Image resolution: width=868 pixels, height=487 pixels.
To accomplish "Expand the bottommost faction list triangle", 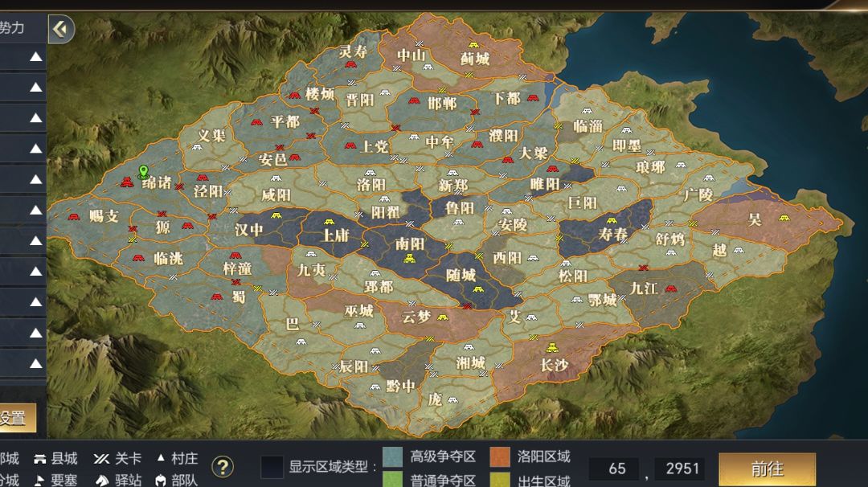I will (x=36, y=363).
